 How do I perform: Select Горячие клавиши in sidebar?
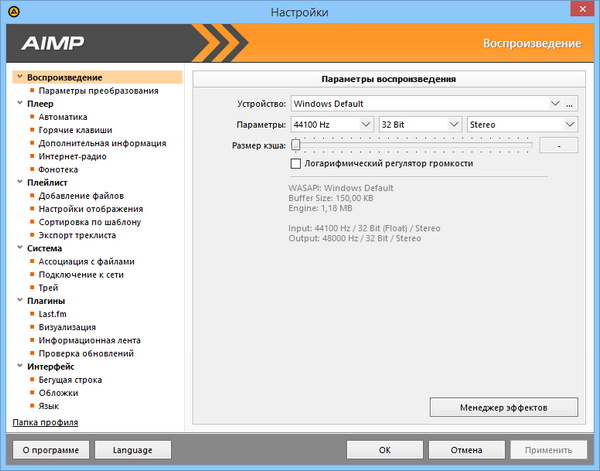tap(75, 130)
